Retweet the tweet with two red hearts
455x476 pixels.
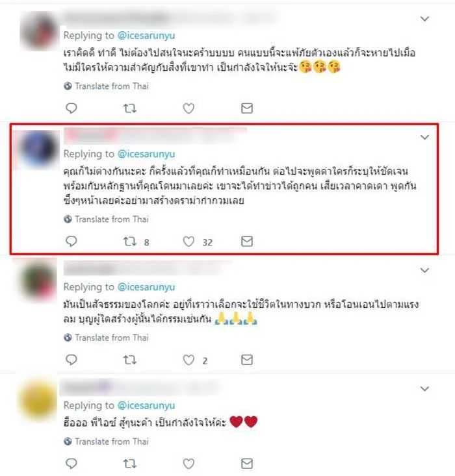point(130,464)
